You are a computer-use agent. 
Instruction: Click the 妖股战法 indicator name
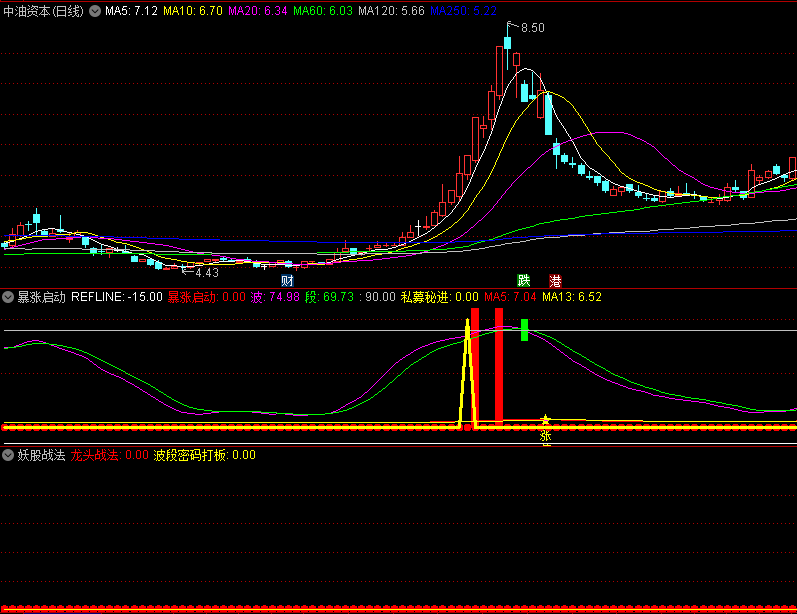tap(41, 455)
